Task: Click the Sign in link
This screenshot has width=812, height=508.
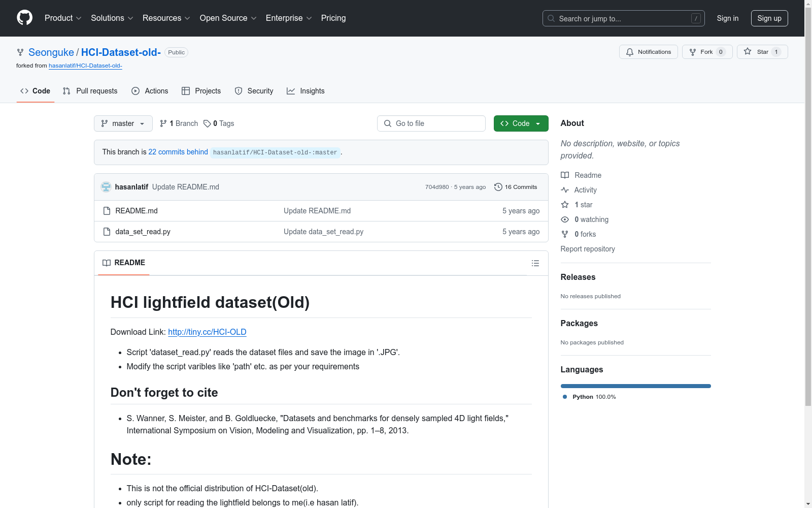Action: pos(728,18)
